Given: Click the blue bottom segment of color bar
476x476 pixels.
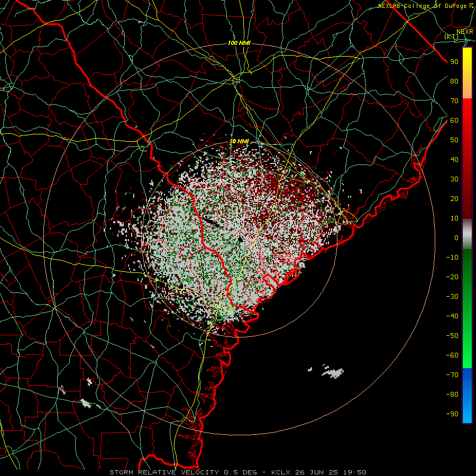Looking at the screenshot, I should click(467, 396).
